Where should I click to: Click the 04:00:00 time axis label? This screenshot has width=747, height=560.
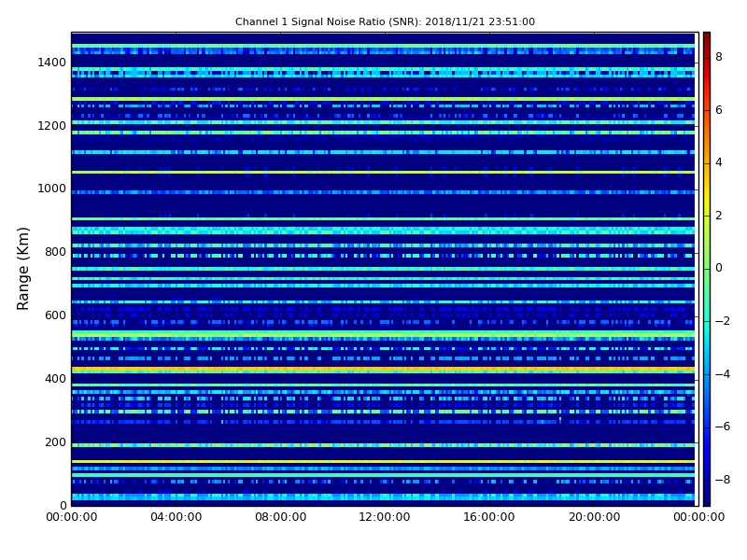pos(176,517)
